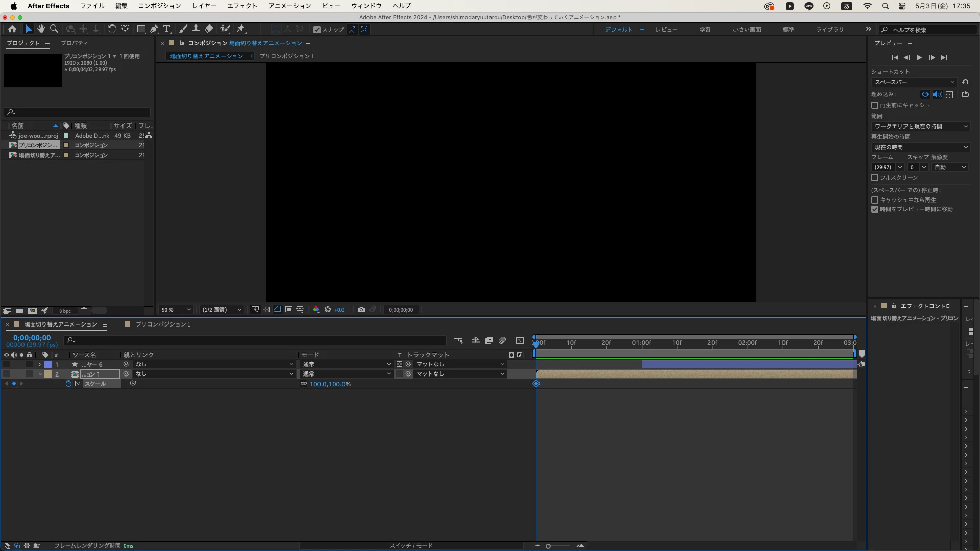Select the Pen tool in toolbar
980x551 pixels.
point(154,29)
